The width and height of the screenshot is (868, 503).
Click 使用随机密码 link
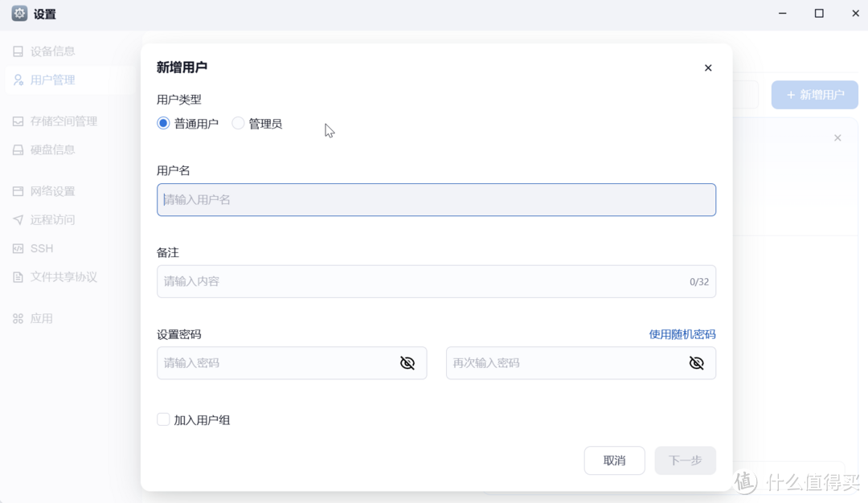[682, 334]
